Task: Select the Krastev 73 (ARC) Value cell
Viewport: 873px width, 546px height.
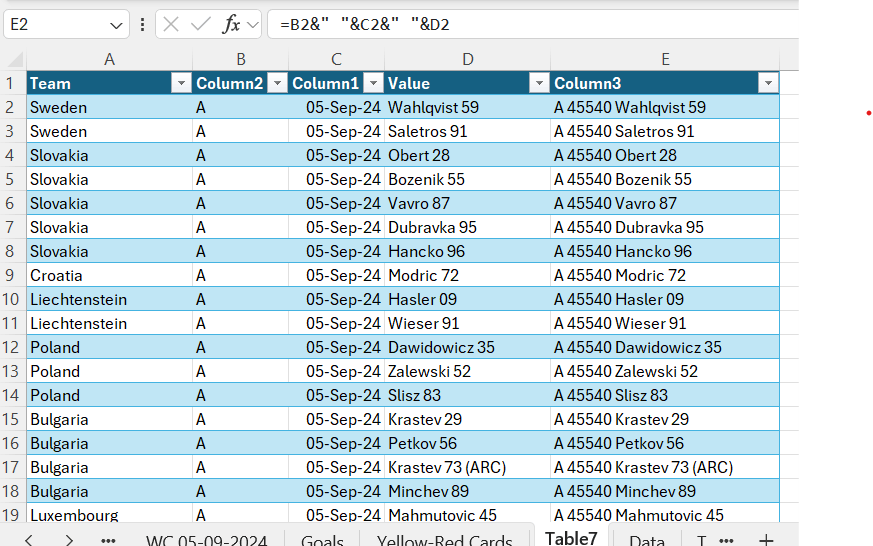Action: click(467, 468)
